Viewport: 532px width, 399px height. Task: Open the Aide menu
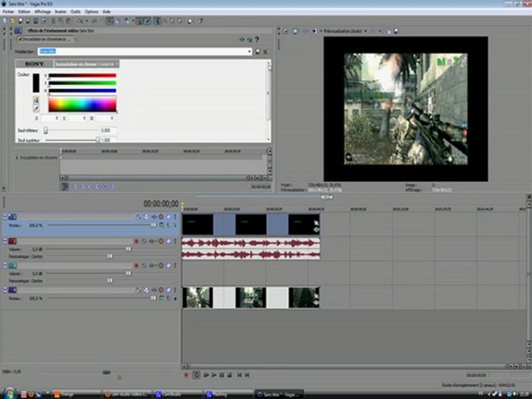[x=106, y=12]
